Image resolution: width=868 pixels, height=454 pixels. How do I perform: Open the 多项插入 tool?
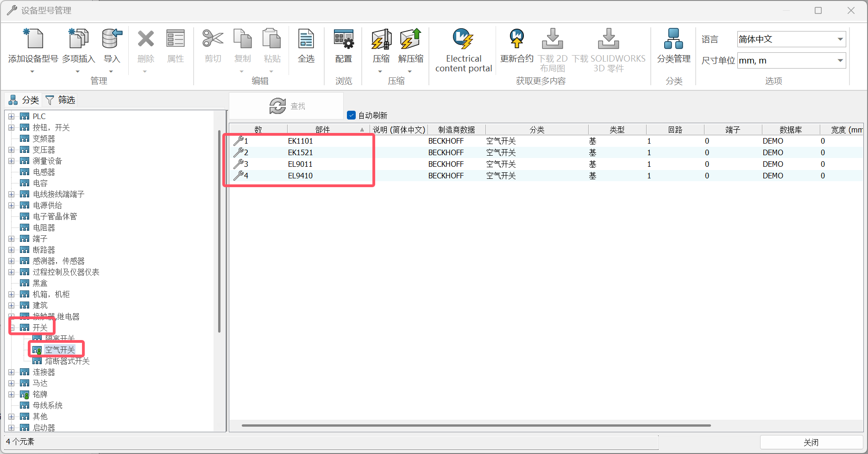pos(78,39)
